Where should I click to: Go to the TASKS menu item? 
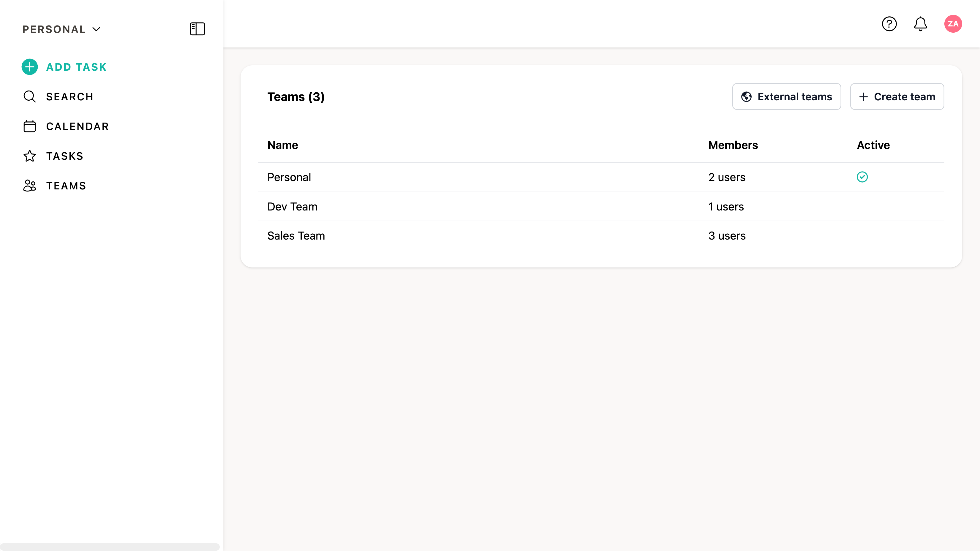coord(65,156)
